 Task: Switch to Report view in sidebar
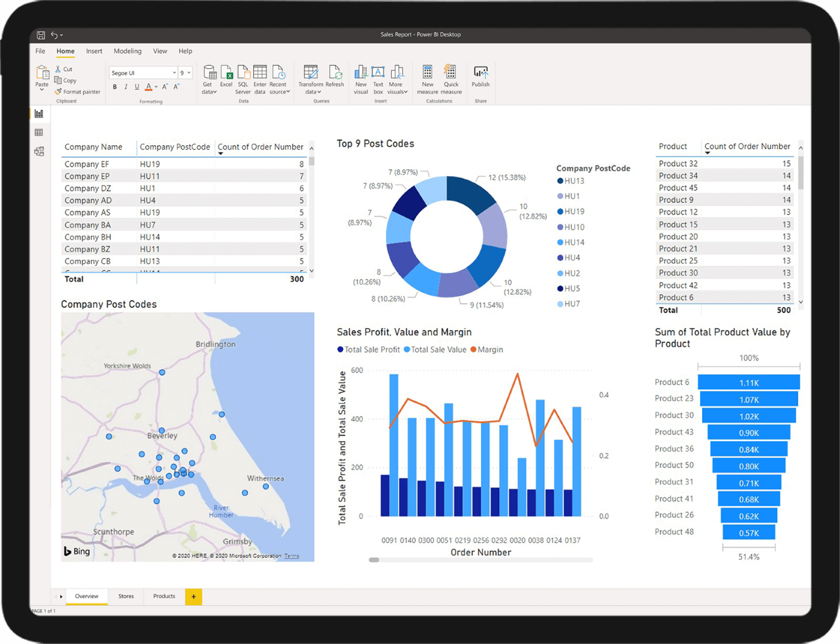click(x=39, y=114)
